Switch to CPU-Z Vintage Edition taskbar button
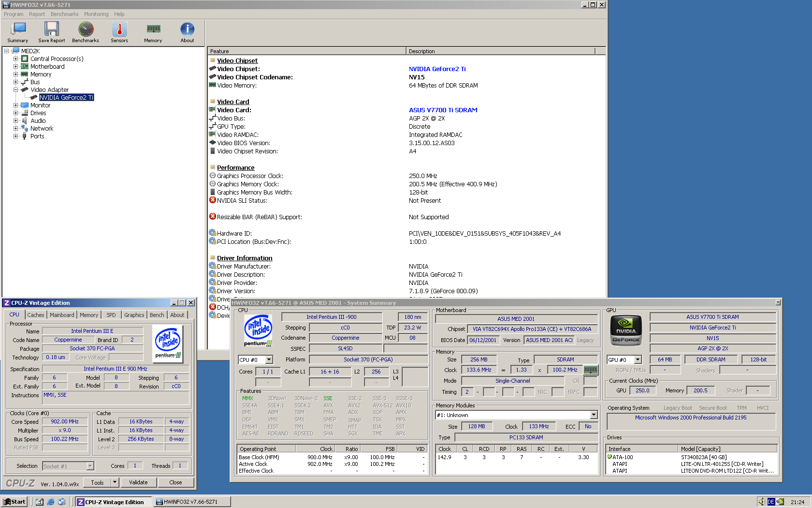Screen dimensions: 812x508 (114, 502)
